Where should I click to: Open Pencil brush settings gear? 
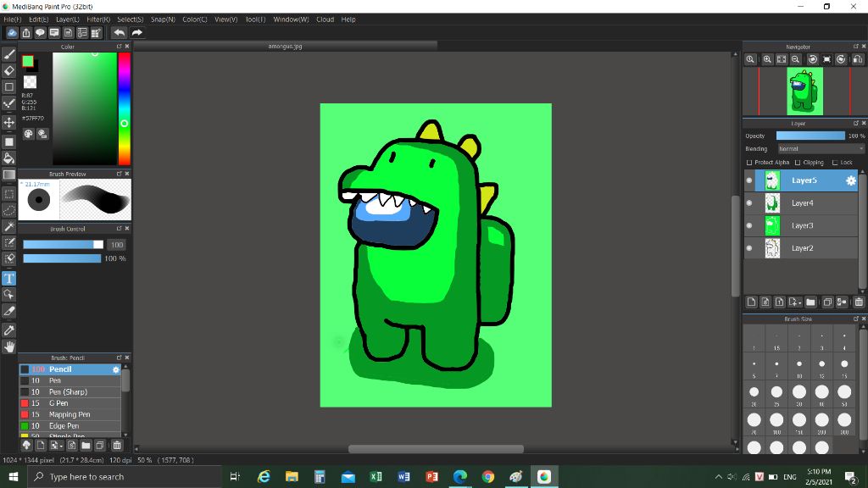pos(115,369)
